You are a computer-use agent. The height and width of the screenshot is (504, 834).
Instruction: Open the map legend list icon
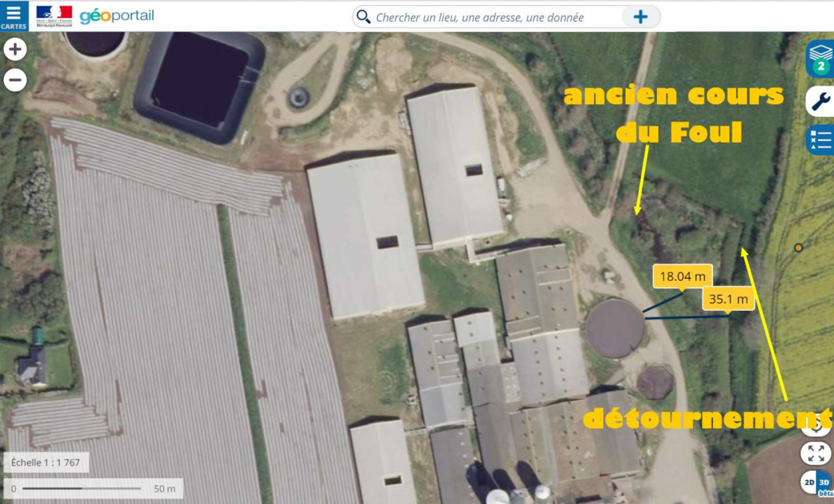[820, 140]
